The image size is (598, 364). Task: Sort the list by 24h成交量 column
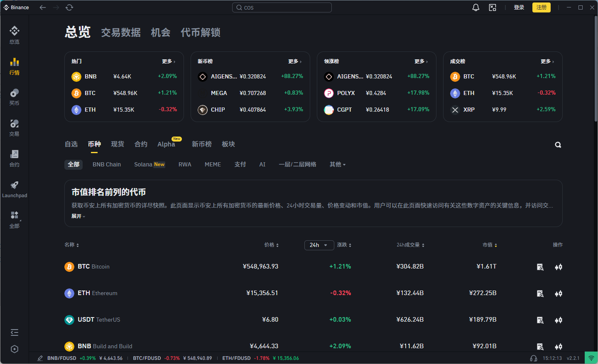tap(410, 245)
